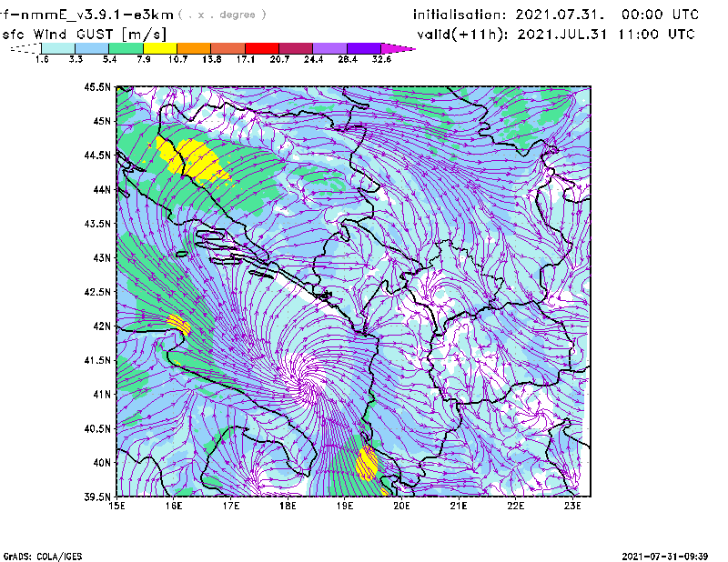Click the magenta arrow tip above 32.6
This screenshot has height=562, width=728.
click(398, 48)
